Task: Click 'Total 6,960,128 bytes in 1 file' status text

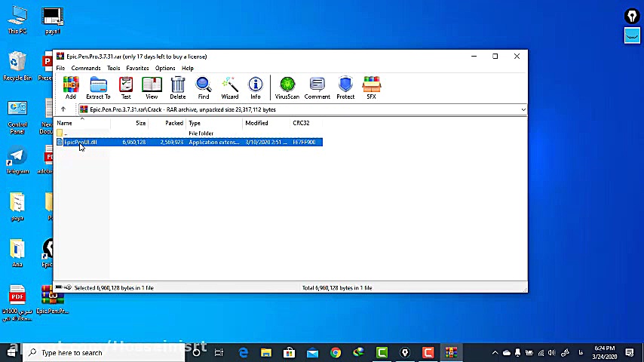Action: point(337,288)
